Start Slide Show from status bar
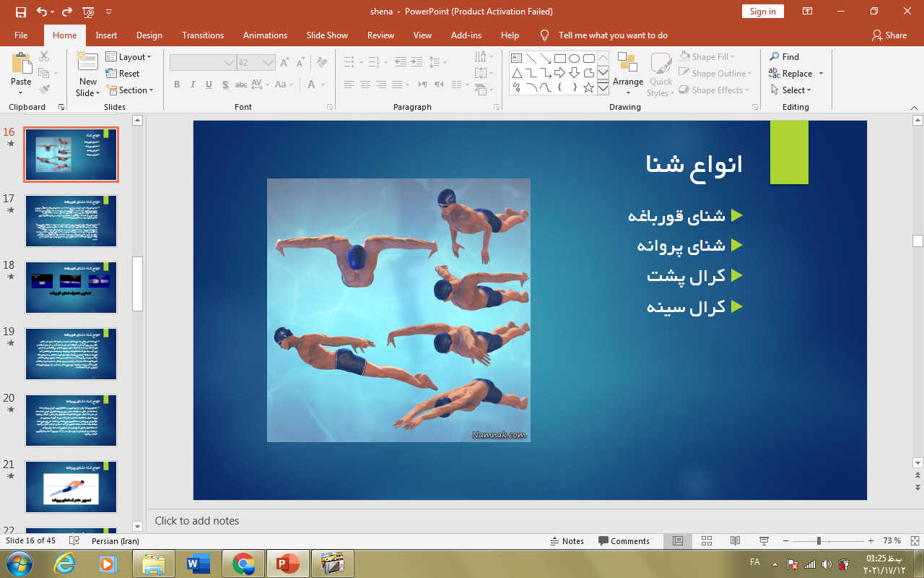Screen dimensions: 924x578 [764, 541]
